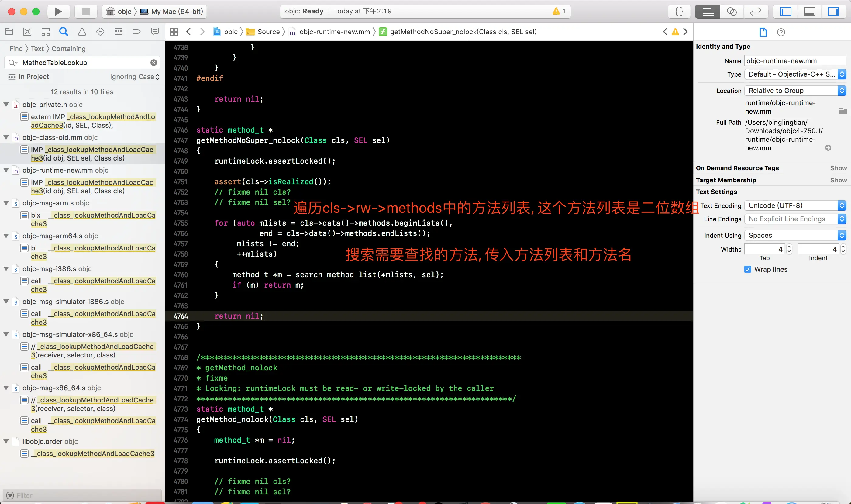This screenshot has height=504, width=851.
Task: Click the Source folder in jump bar
Action: coord(268,32)
